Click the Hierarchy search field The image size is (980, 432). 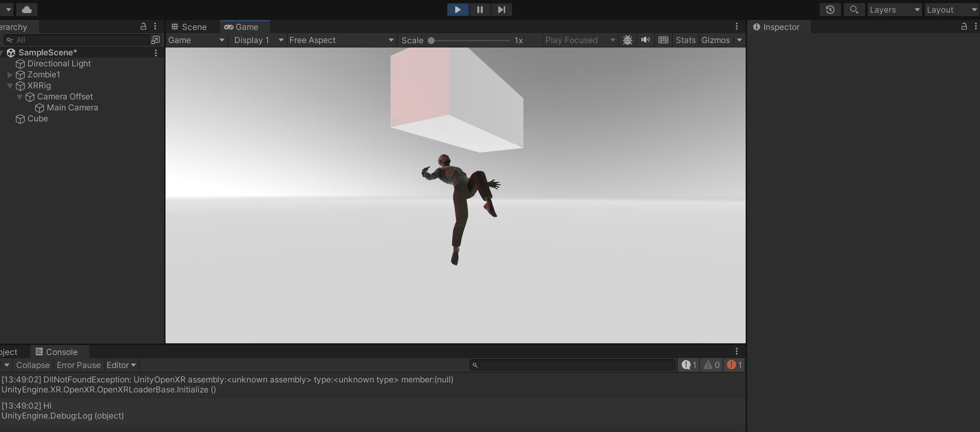[76, 40]
